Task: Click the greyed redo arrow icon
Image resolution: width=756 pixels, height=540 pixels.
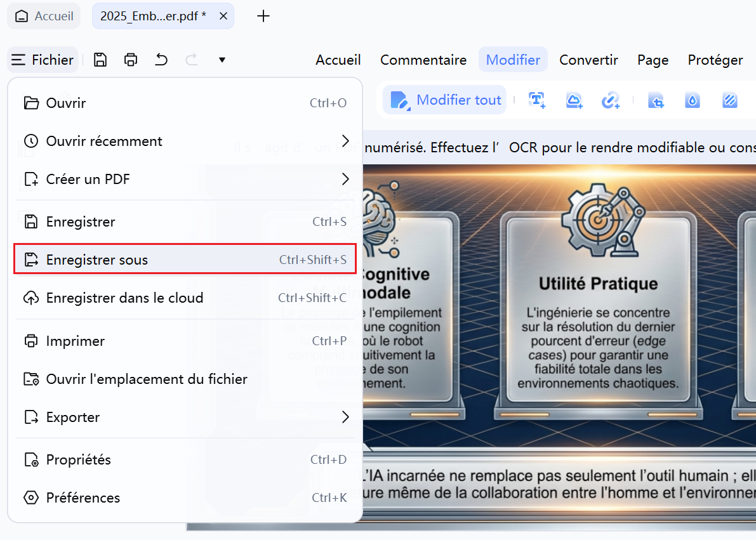Action: coord(192,60)
